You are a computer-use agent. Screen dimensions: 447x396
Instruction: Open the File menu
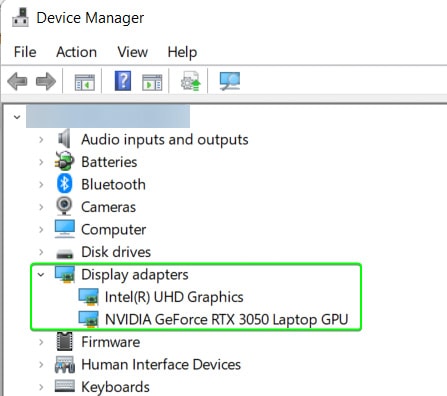(x=25, y=52)
